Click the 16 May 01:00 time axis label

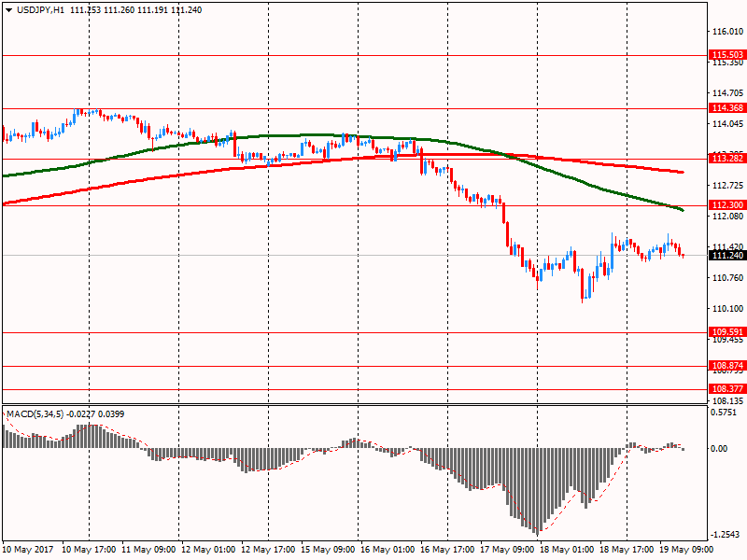click(388, 550)
